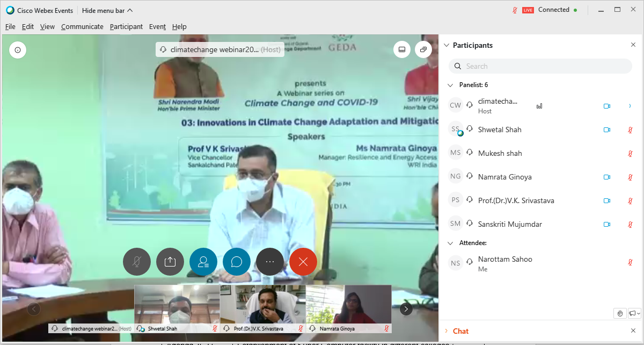Click Prof.(Dr.)V.K. Srivastava video camera icon

[x=607, y=200]
